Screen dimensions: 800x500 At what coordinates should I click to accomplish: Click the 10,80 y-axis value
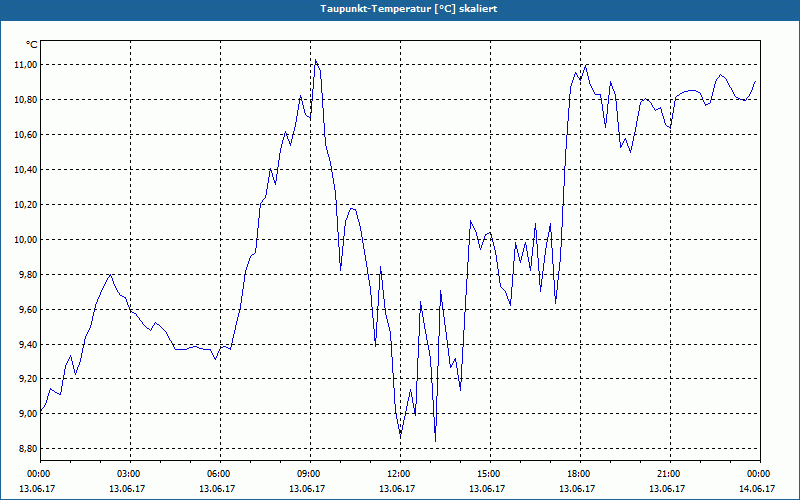[x=26, y=99]
